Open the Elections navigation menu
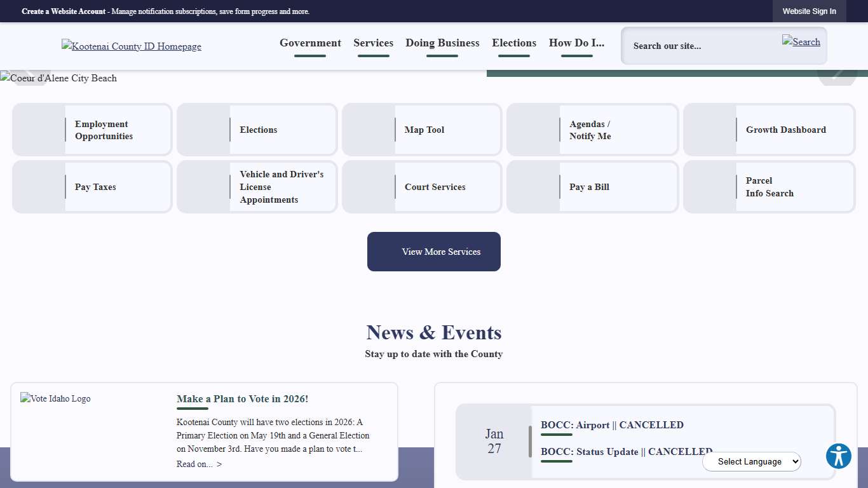Viewport: 868px width, 488px height. pos(514,43)
